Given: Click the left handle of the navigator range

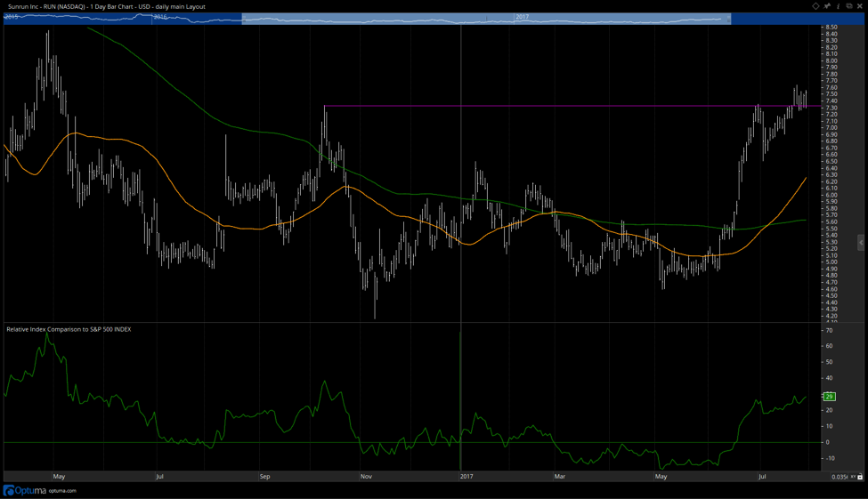Looking at the screenshot, I should pyautogui.click(x=242, y=19).
